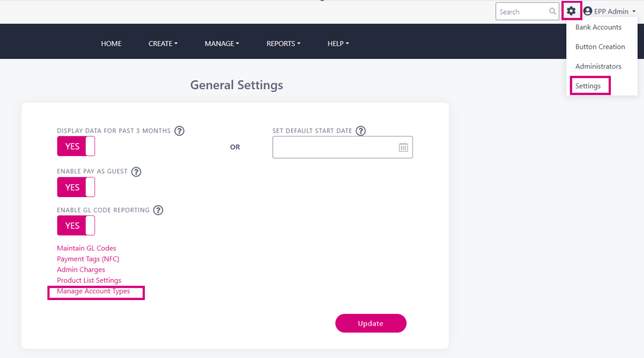This screenshot has width=644, height=358.
Task: Open help icon for Enable Pay as Guest
Action: point(136,172)
